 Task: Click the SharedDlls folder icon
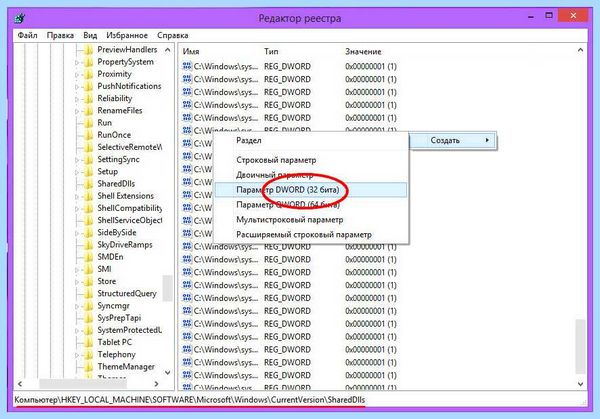(x=88, y=184)
